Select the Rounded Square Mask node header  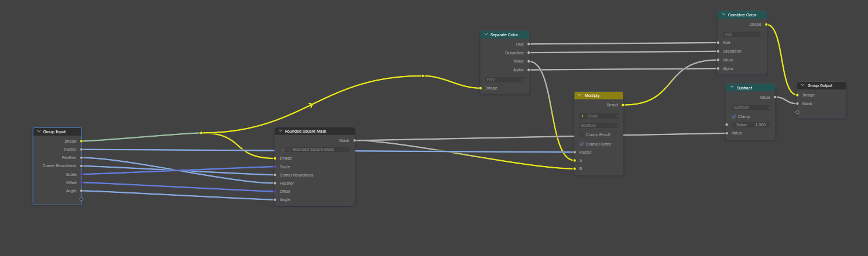pyautogui.click(x=314, y=132)
